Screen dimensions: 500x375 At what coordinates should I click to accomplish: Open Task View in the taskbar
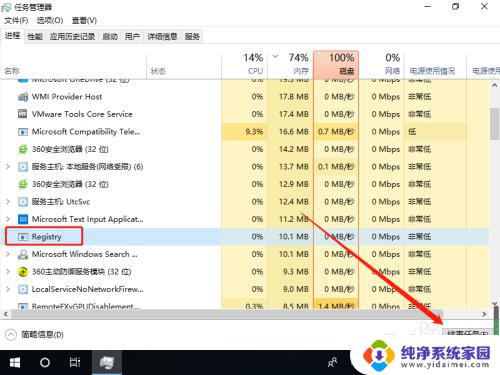click(x=75, y=362)
